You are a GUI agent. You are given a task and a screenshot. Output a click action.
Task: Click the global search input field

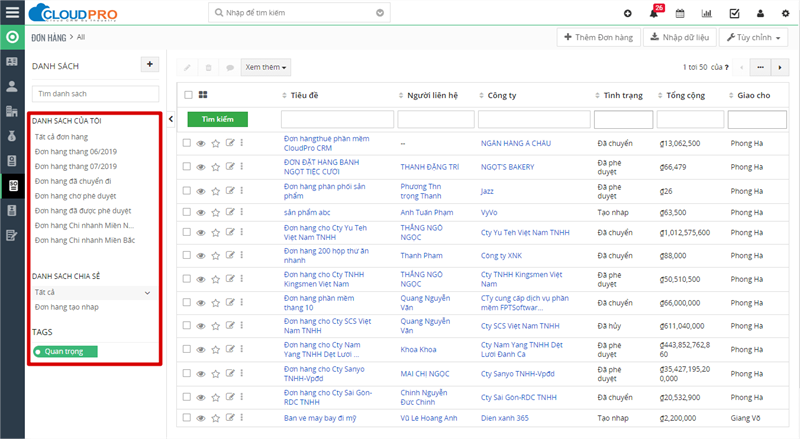point(299,13)
